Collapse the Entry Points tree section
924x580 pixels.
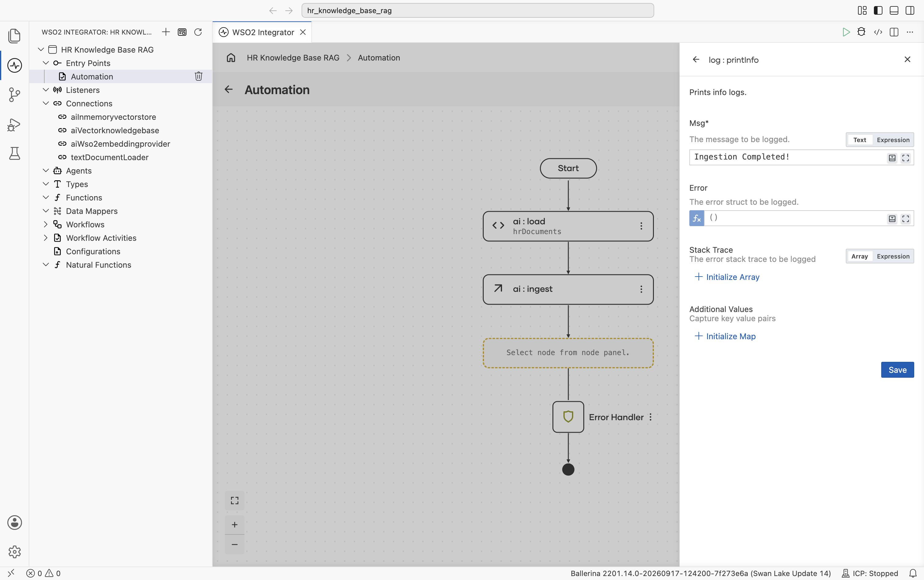[x=46, y=63]
